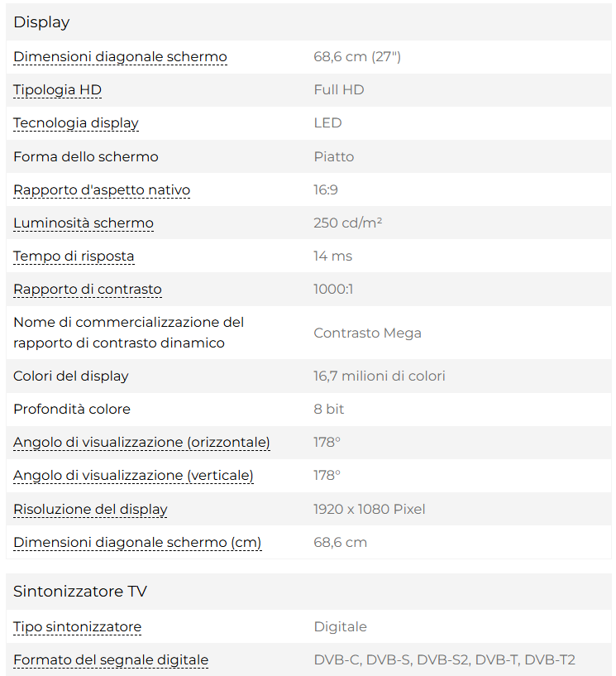This screenshot has width=616, height=676.
Task: Open the "Risoluzione del display" term
Action: pos(90,510)
